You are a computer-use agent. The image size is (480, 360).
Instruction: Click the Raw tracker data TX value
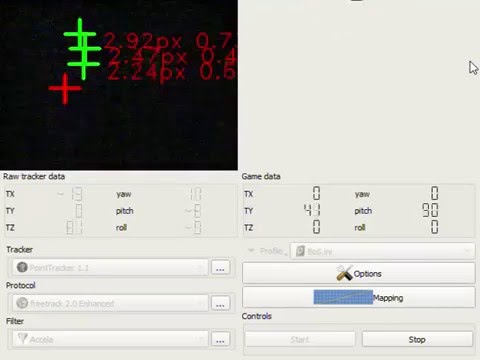tap(70, 194)
